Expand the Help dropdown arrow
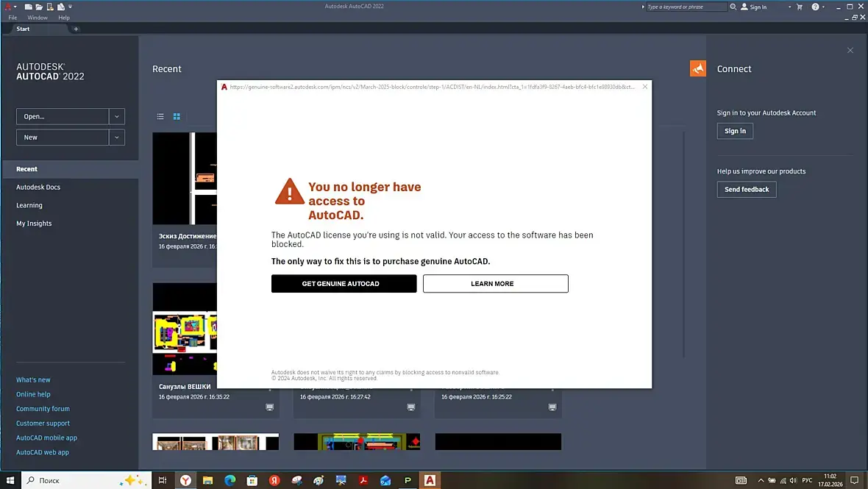Image resolution: width=868 pixels, height=489 pixels. tap(823, 7)
